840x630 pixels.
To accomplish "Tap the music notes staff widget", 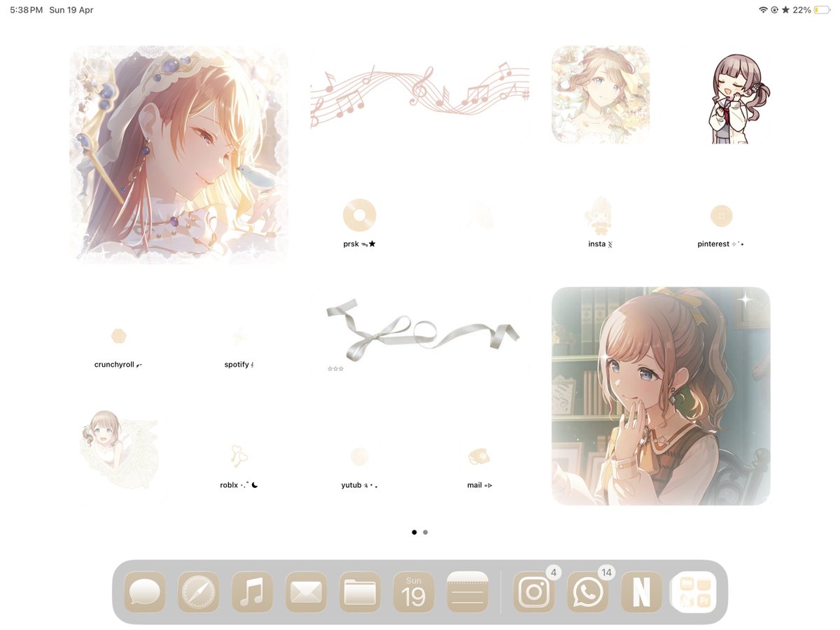I will [x=420, y=94].
